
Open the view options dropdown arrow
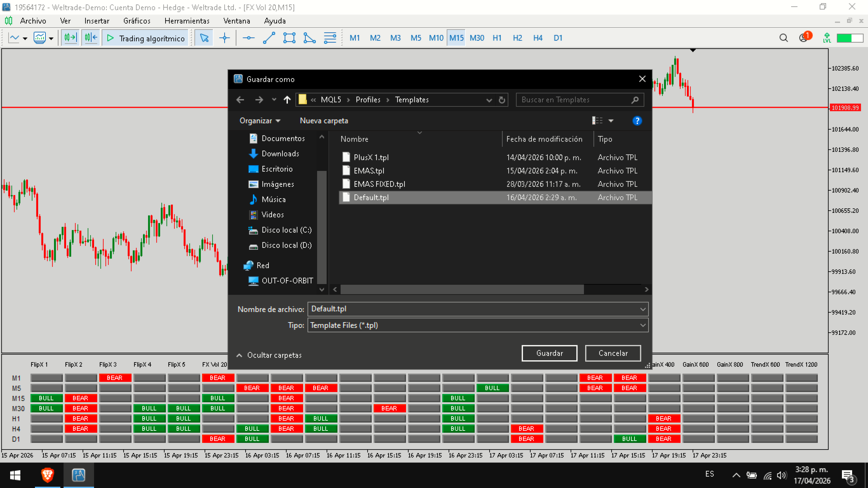[x=611, y=121]
